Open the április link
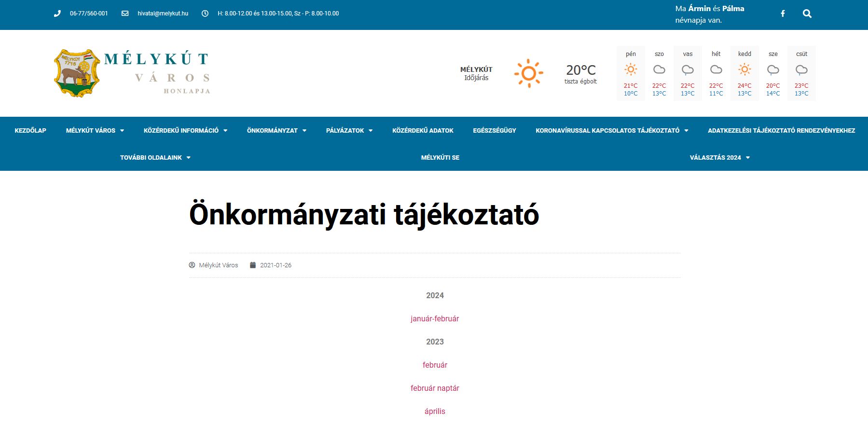This screenshot has height=427, width=868. (x=435, y=411)
